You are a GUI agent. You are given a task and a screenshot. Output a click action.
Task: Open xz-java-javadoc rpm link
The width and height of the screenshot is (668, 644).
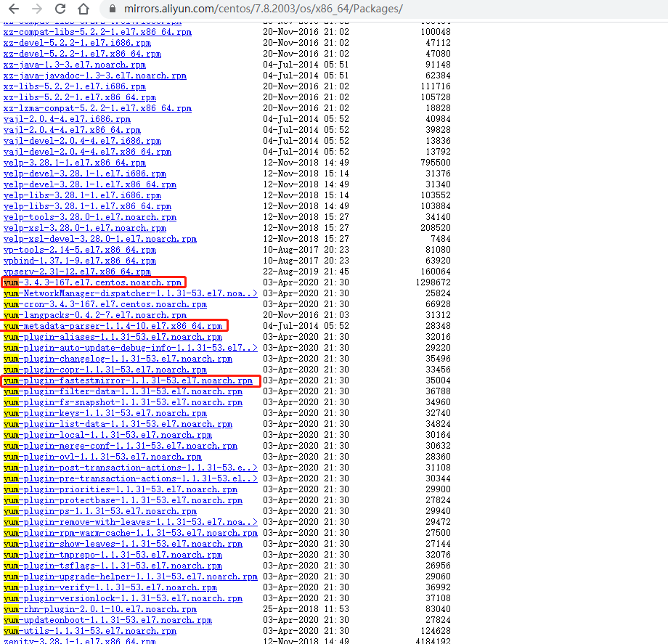[x=95, y=76]
